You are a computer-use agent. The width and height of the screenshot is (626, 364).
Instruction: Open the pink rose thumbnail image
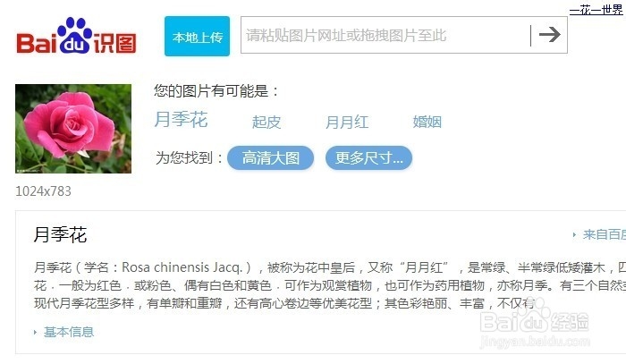pyautogui.click(x=73, y=129)
